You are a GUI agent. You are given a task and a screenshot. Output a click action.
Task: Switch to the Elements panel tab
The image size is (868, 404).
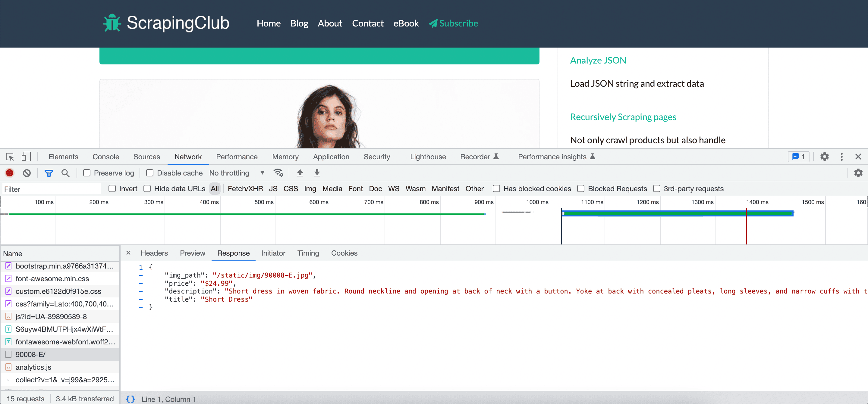(63, 157)
